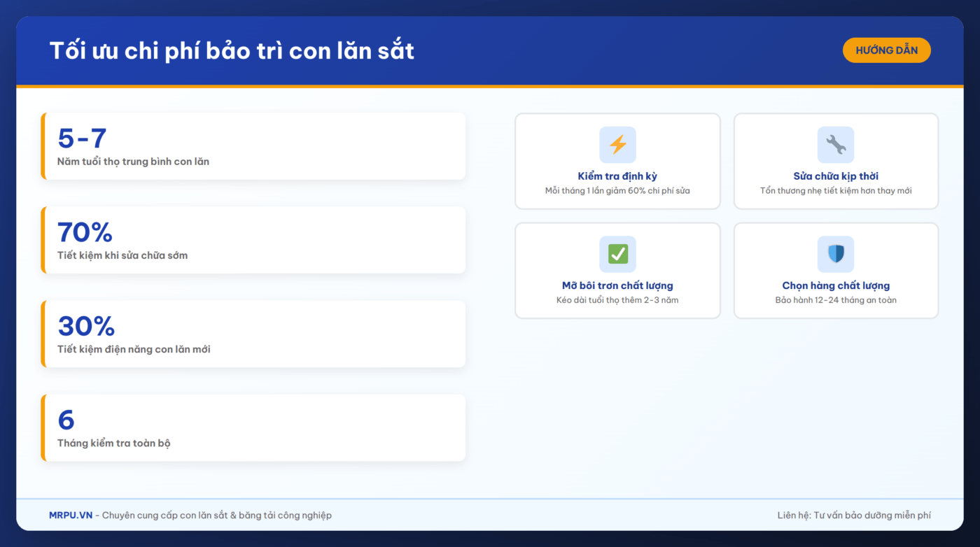Viewport: 980px width, 547px height.
Task: Select the 5-7 lifespan stat card
Action: point(253,146)
